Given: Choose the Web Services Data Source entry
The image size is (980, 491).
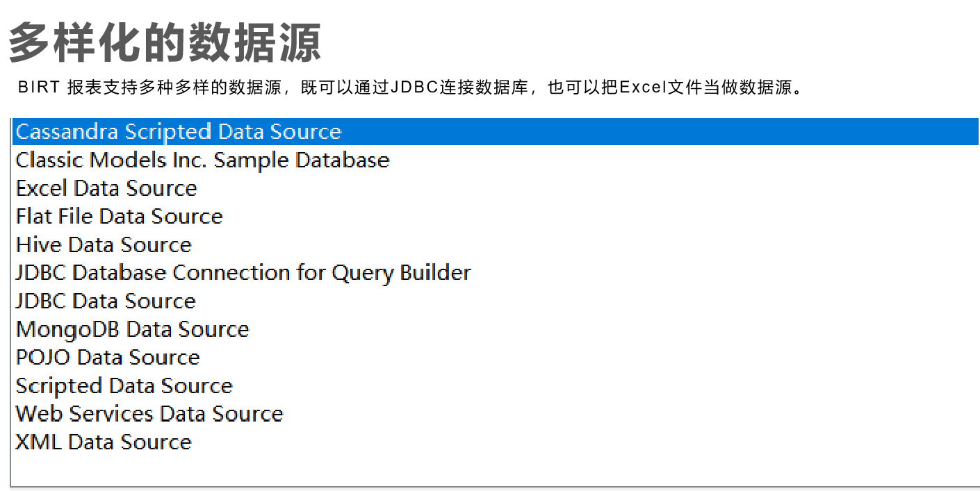Looking at the screenshot, I should click(x=149, y=414).
